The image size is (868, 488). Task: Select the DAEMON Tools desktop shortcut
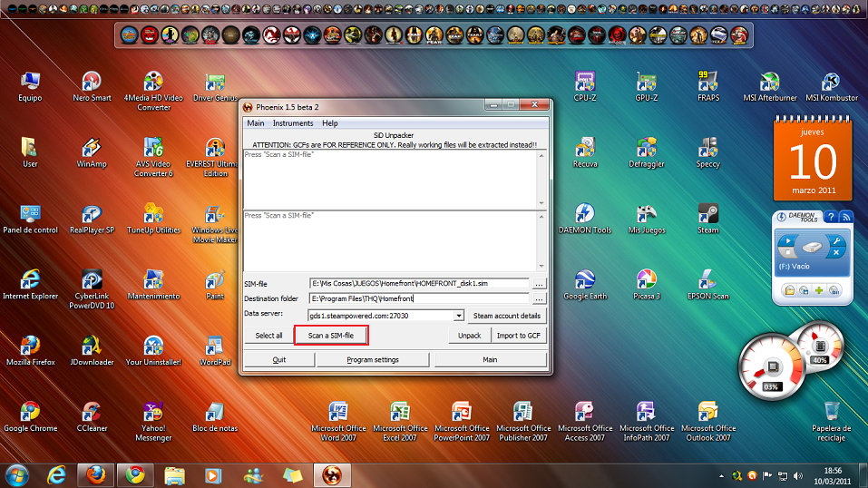(x=585, y=219)
